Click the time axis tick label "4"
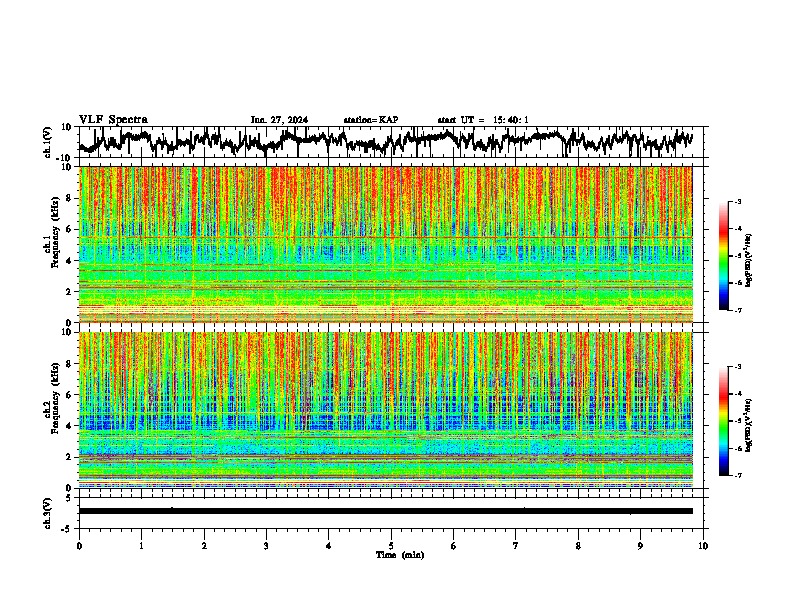This screenshot has height=612, width=792. pos(329,546)
